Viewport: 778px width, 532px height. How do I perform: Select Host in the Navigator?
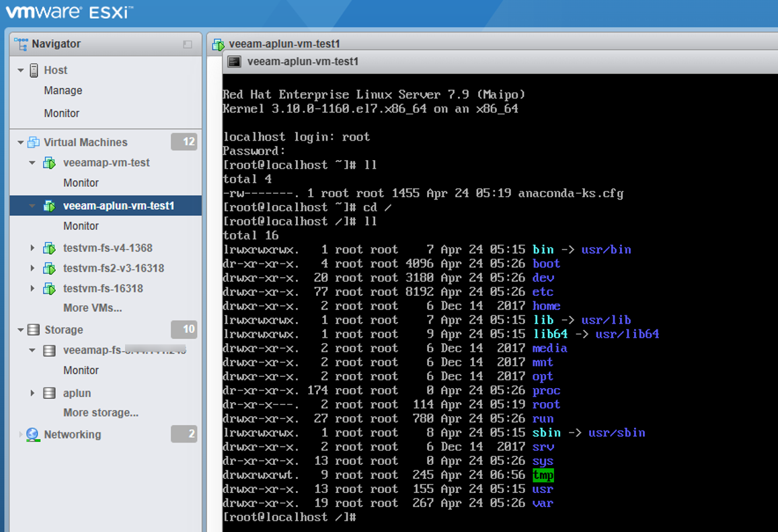click(x=56, y=71)
